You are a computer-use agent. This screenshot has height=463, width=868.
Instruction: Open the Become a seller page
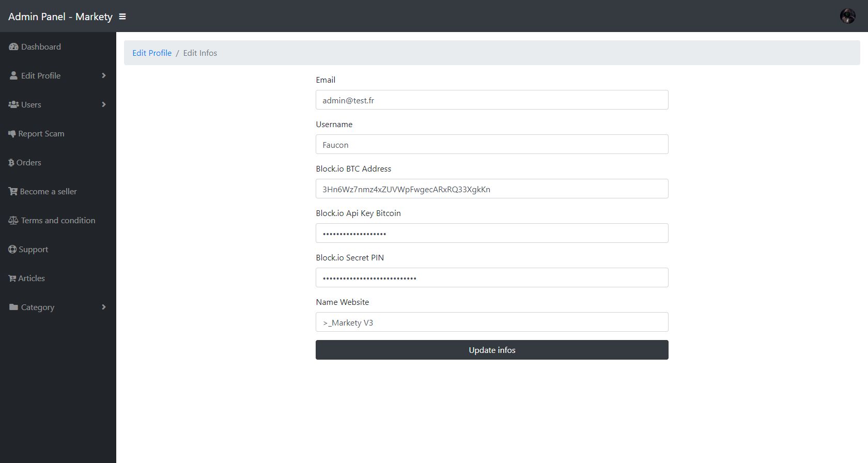pyautogui.click(x=58, y=191)
